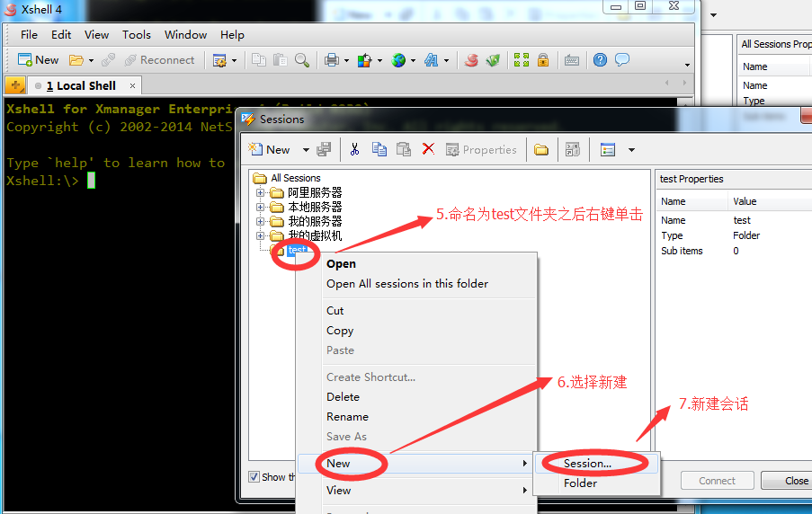Open the Window menu
The width and height of the screenshot is (812, 514).
[x=185, y=35]
